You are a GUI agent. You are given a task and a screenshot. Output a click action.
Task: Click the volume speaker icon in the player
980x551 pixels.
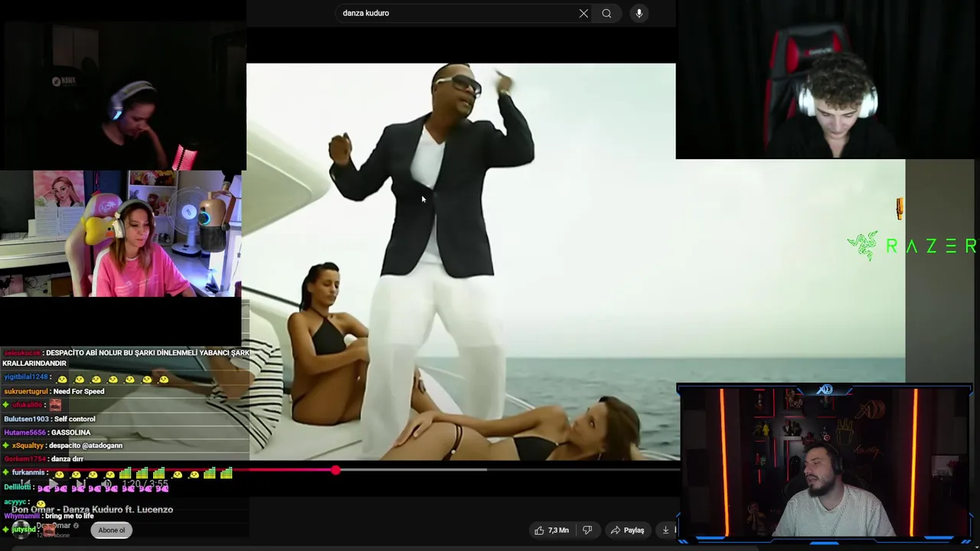tap(106, 484)
